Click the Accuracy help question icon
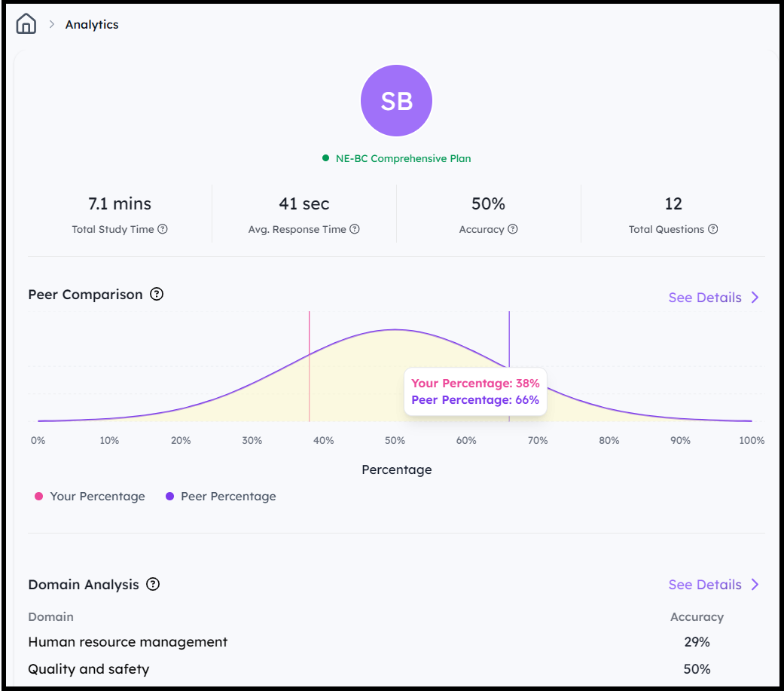784x691 pixels. (513, 229)
